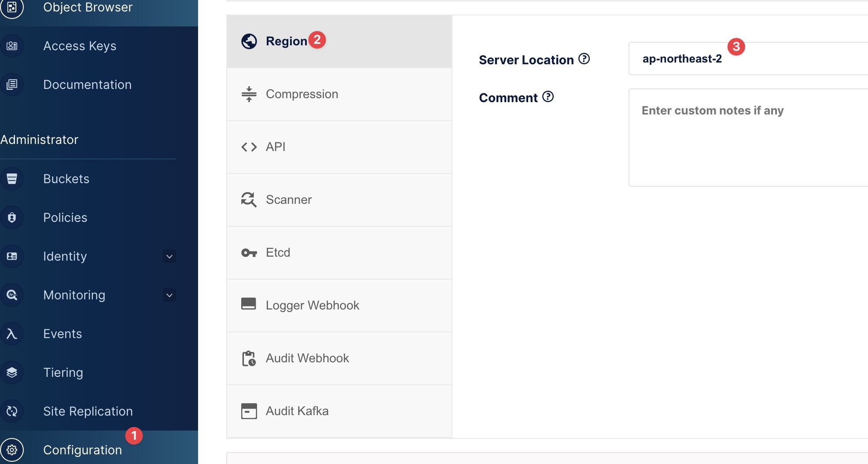Click the Comment help question icon
The image size is (868, 464).
pyautogui.click(x=548, y=96)
